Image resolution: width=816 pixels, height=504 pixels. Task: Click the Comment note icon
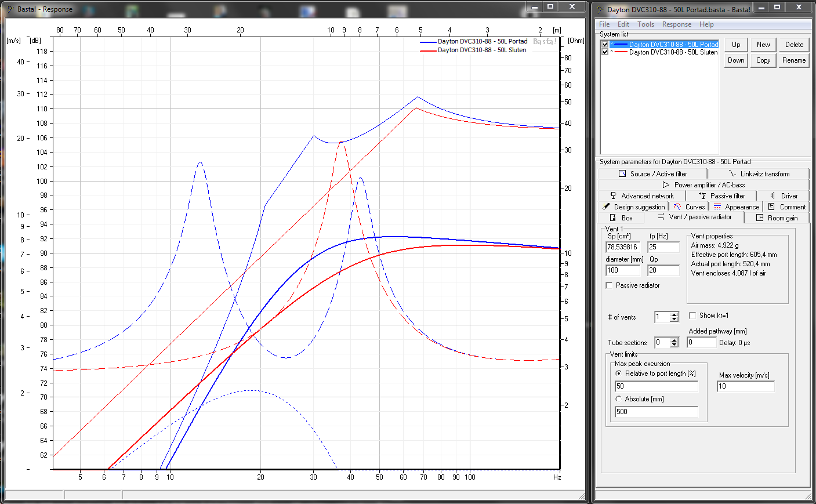click(x=771, y=207)
